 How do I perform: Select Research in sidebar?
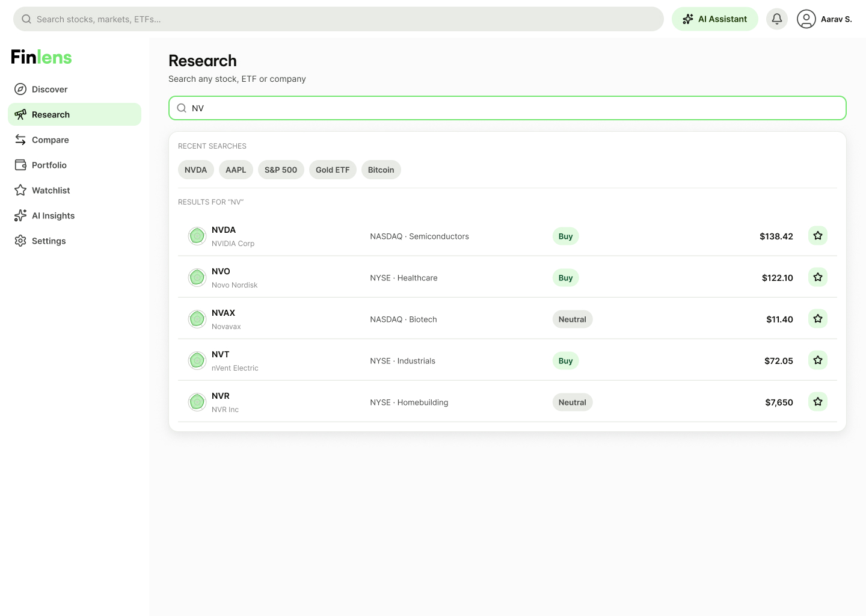coord(75,114)
